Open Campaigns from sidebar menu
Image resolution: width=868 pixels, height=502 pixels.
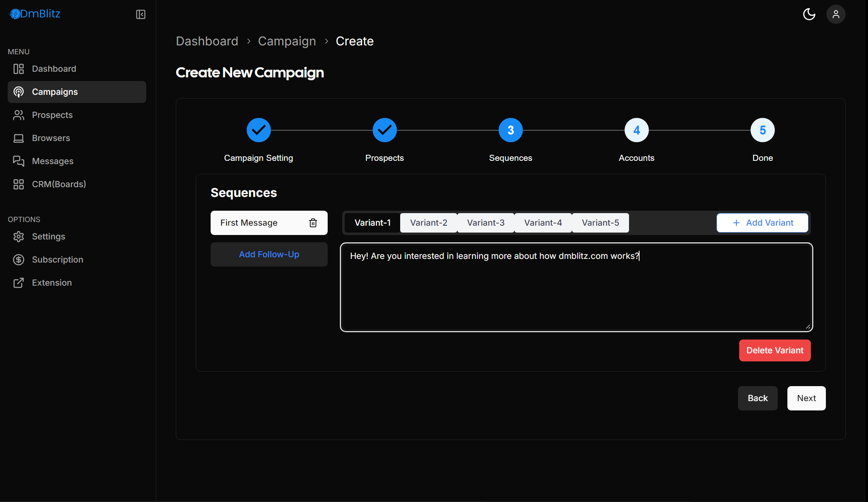tap(77, 92)
